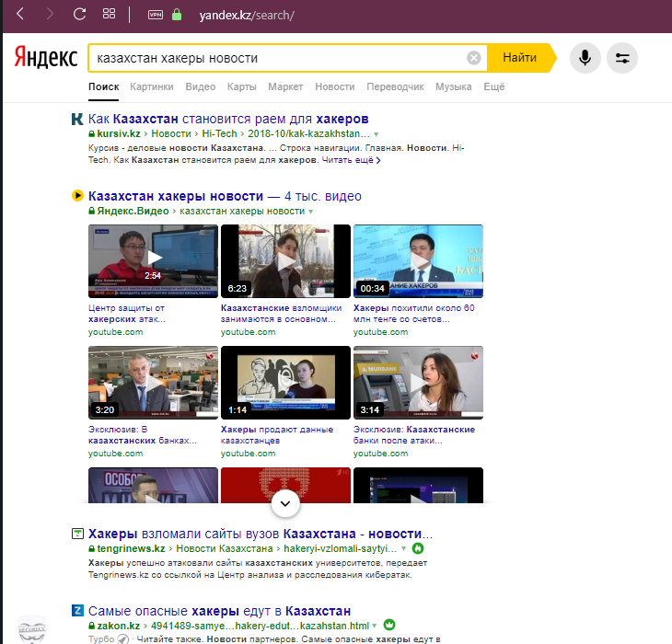
Task: Expand more videos with the chevron-down button
Action: (x=285, y=503)
